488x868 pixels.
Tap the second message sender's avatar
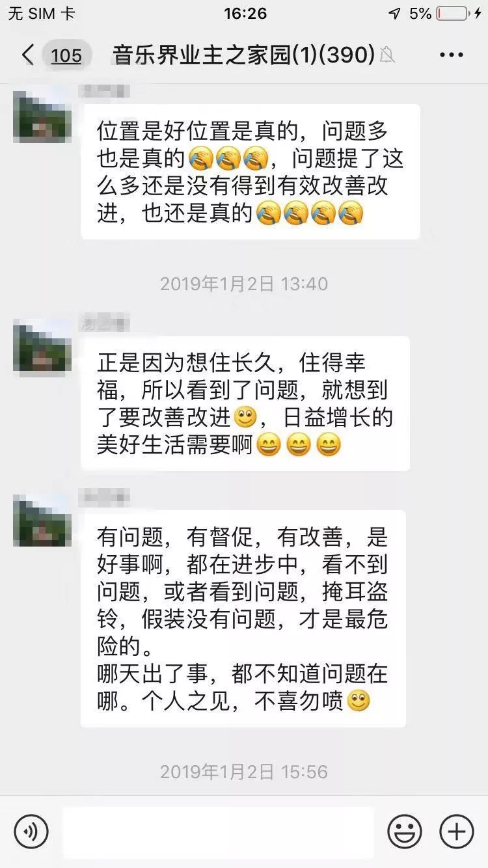42,348
